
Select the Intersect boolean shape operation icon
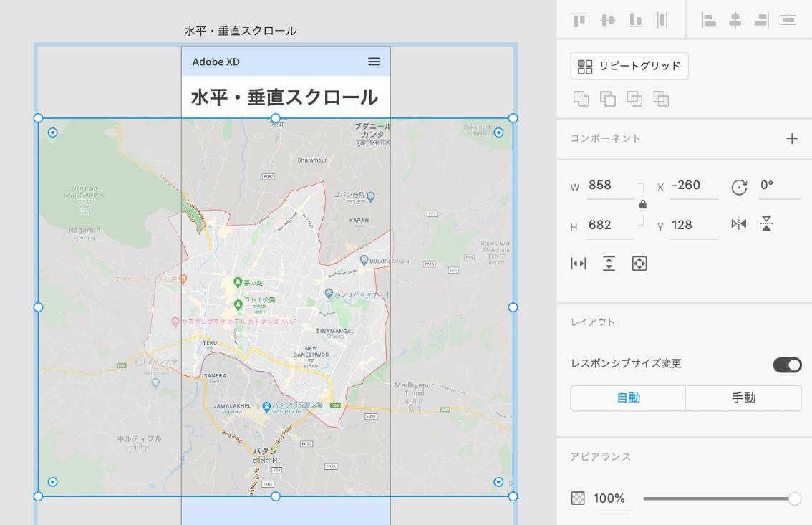tap(634, 98)
